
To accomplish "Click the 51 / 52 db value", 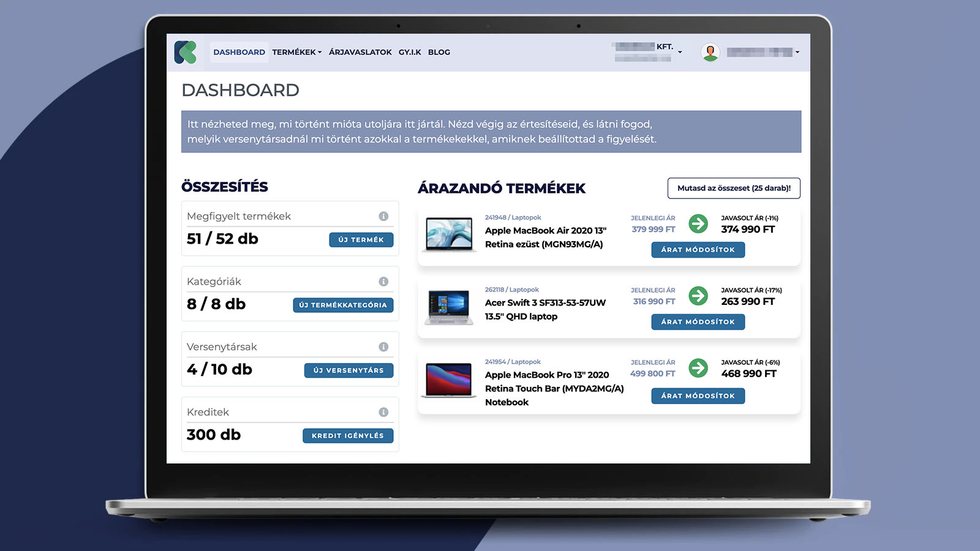I will 222,239.
